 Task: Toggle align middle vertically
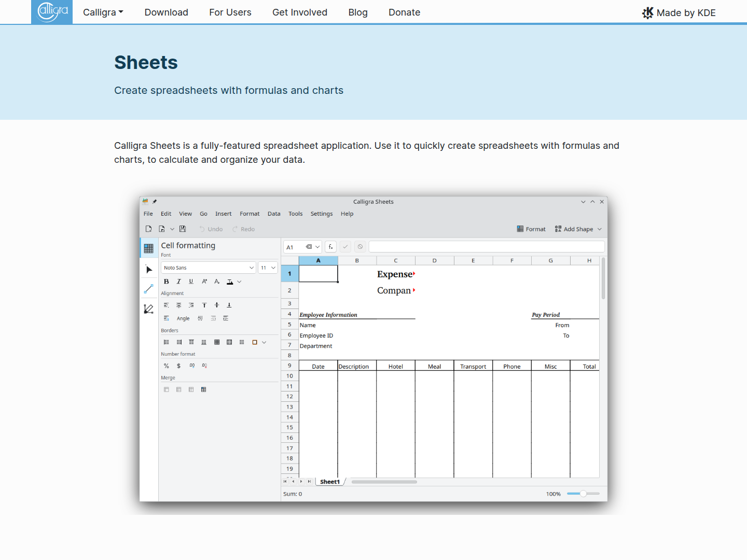217,305
